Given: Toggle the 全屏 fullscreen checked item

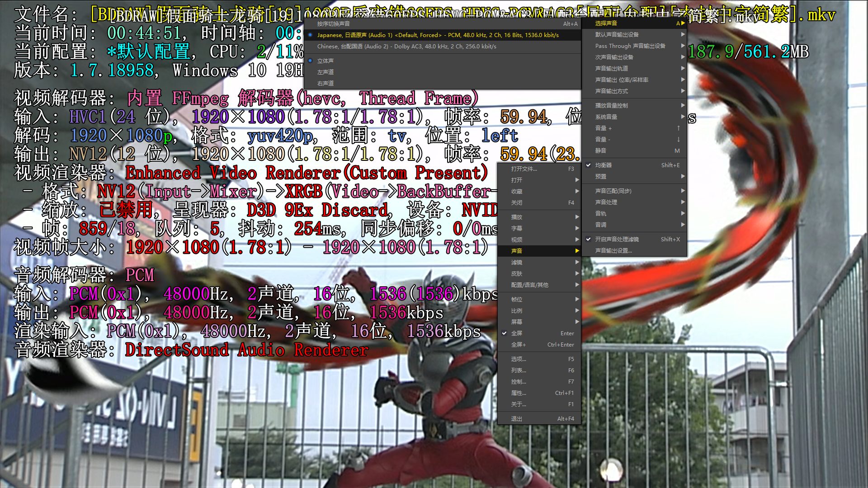Looking at the screenshot, I should (539, 333).
